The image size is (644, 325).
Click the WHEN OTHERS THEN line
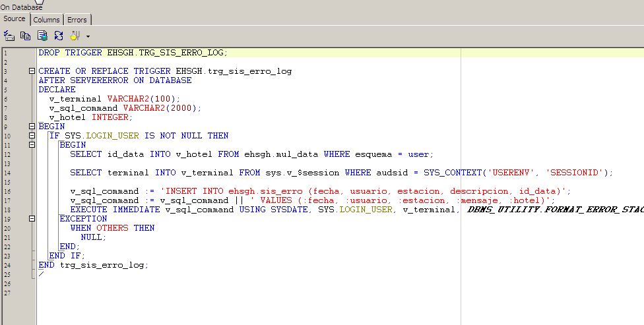[x=112, y=228]
